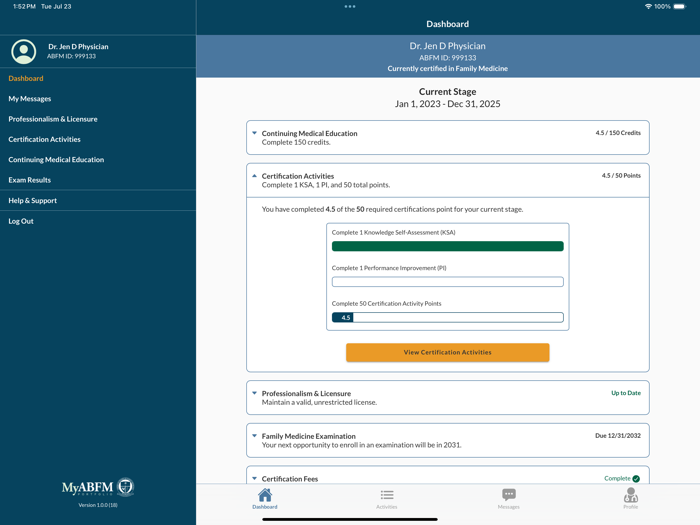Tap the home indicator bar at bottom
This screenshot has width=700, height=525.
(x=350, y=519)
